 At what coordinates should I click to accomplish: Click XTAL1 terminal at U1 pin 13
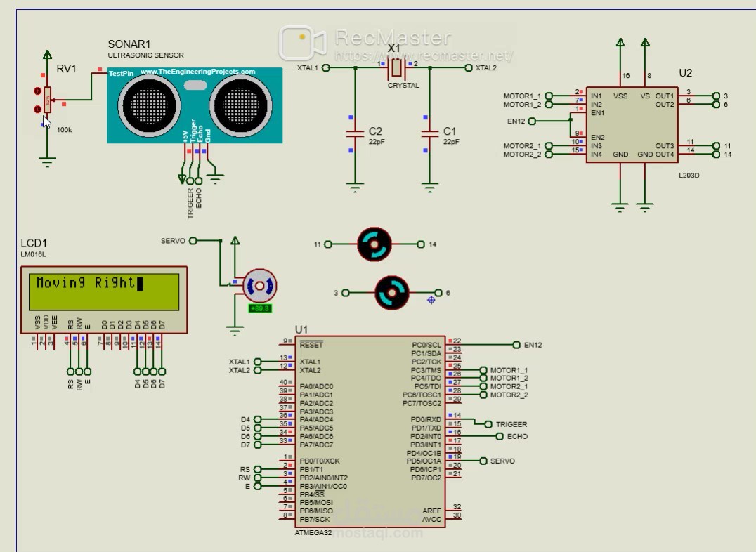coord(257,362)
